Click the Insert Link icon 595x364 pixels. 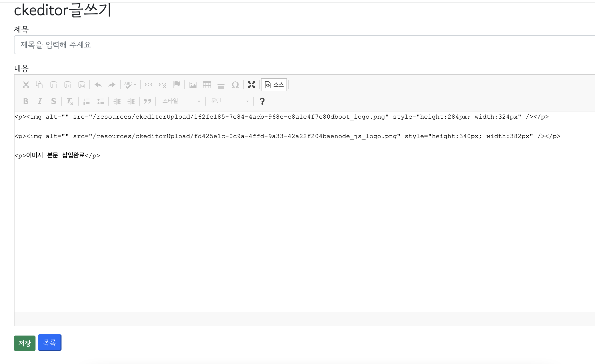(x=148, y=85)
